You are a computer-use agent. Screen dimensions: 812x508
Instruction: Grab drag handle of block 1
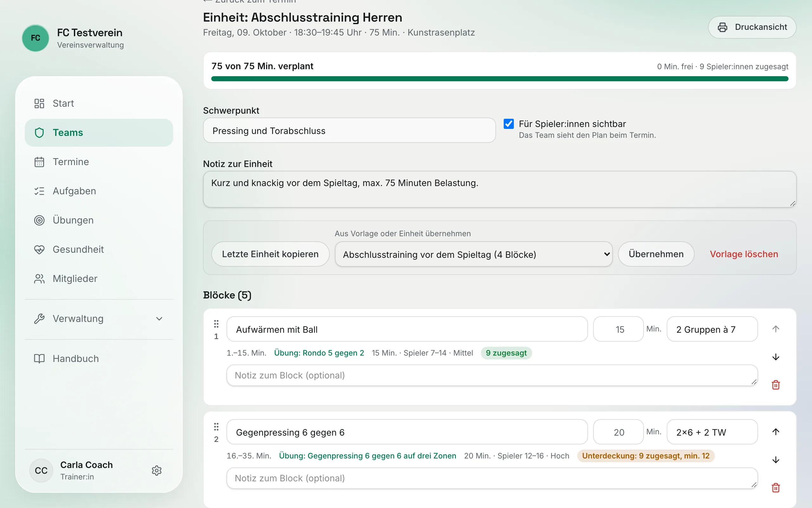tap(216, 324)
